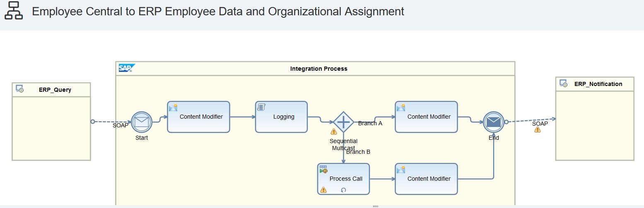The height and width of the screenshot is (208, 644).
Task: Click the Integration Process pool header
Action: (x=318, y=69)
